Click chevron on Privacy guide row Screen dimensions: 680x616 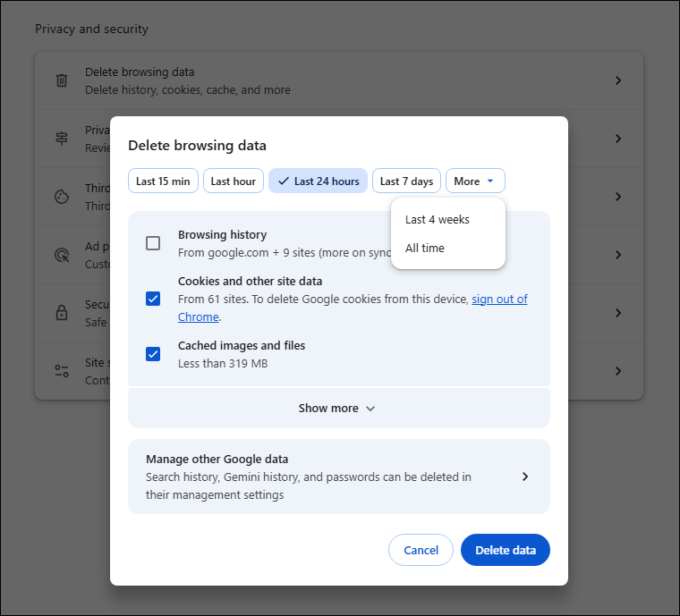pyautogui.click(x=618, y=139)
